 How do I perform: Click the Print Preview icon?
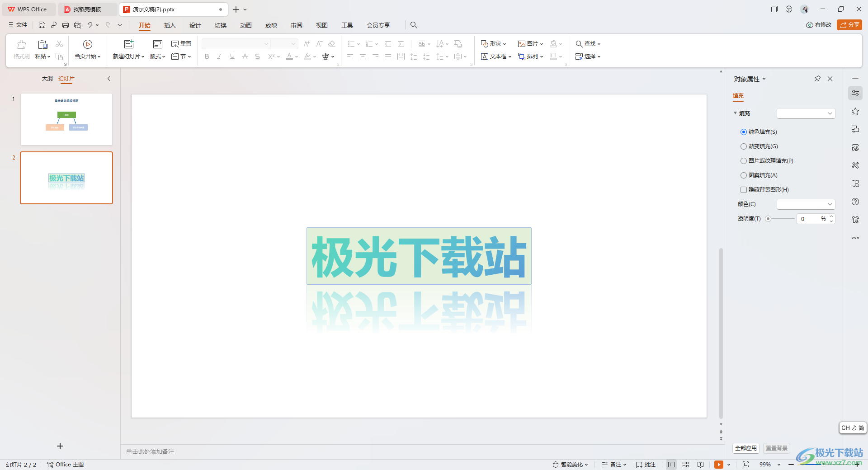pos(77,25)
